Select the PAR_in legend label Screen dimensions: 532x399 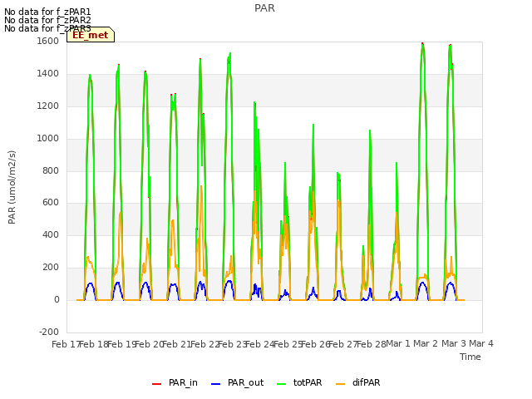[x=183, y=382]
